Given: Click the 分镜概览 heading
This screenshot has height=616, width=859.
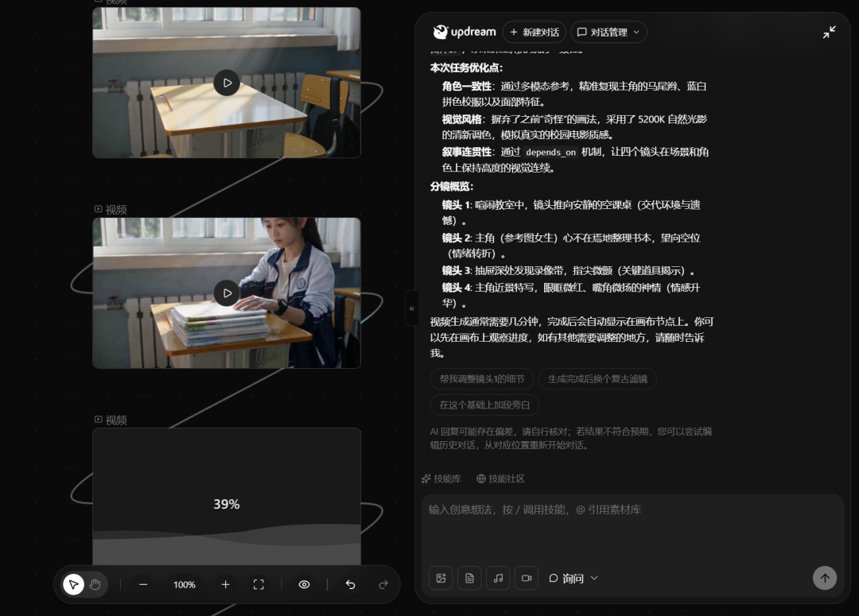Looking at the screenshot, I should pos(452,187).
